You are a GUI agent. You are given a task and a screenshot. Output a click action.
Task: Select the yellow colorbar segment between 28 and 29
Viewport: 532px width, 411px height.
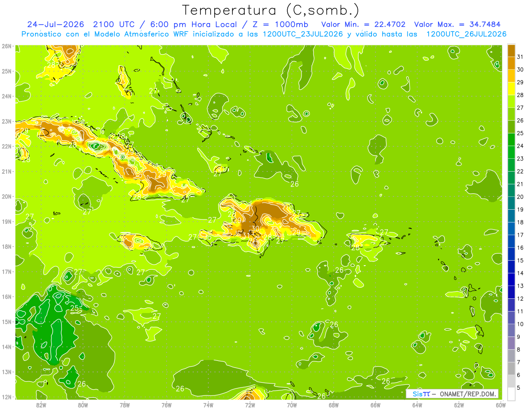[x=511, y=89]
